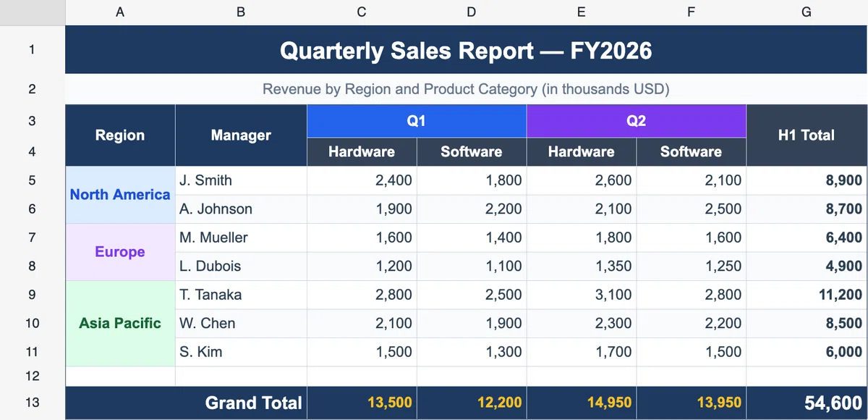Select the Europe region cell

[x=120, y=252]
